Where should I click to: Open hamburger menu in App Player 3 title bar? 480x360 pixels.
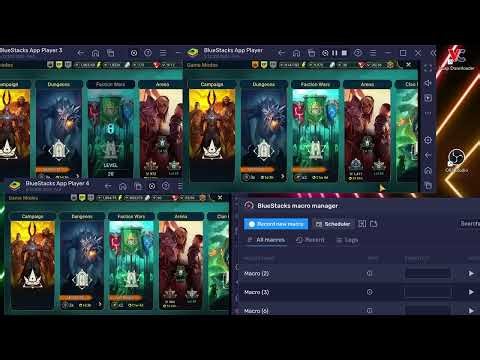click(163, 53)
